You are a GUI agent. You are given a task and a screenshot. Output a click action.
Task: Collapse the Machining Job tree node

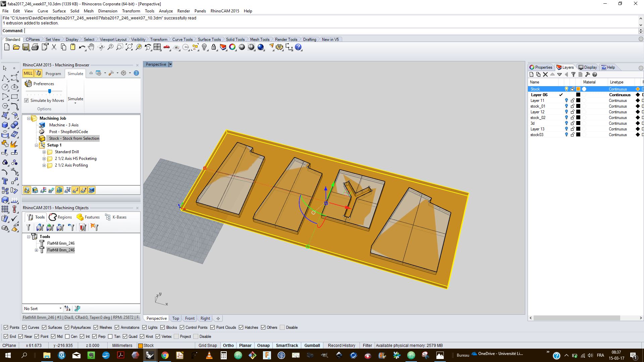tap(29, 118)
